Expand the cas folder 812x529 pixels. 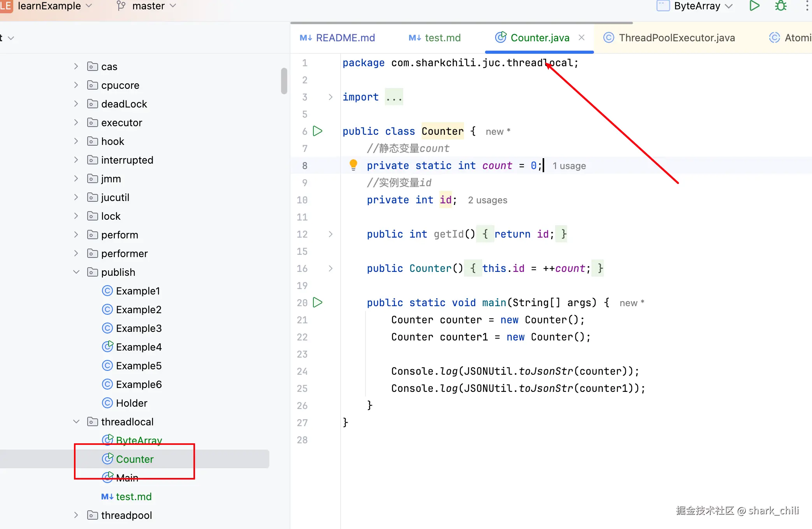[x=76, y=67]
